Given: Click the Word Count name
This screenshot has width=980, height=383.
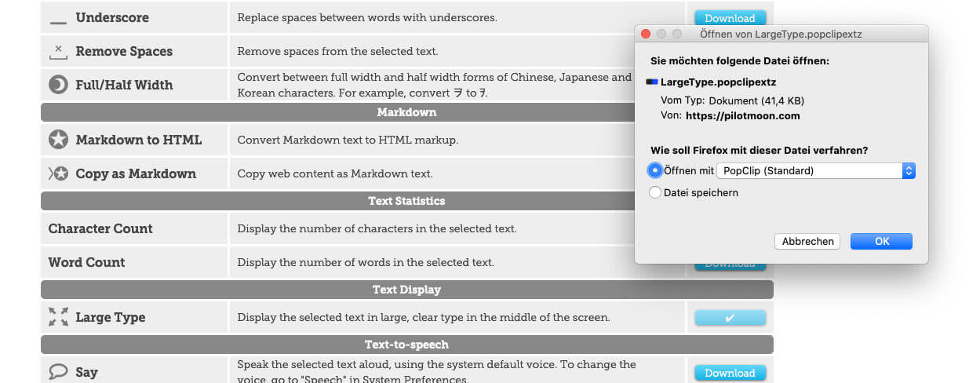Looking at the screenshot, I should click(x=86, y=262).
